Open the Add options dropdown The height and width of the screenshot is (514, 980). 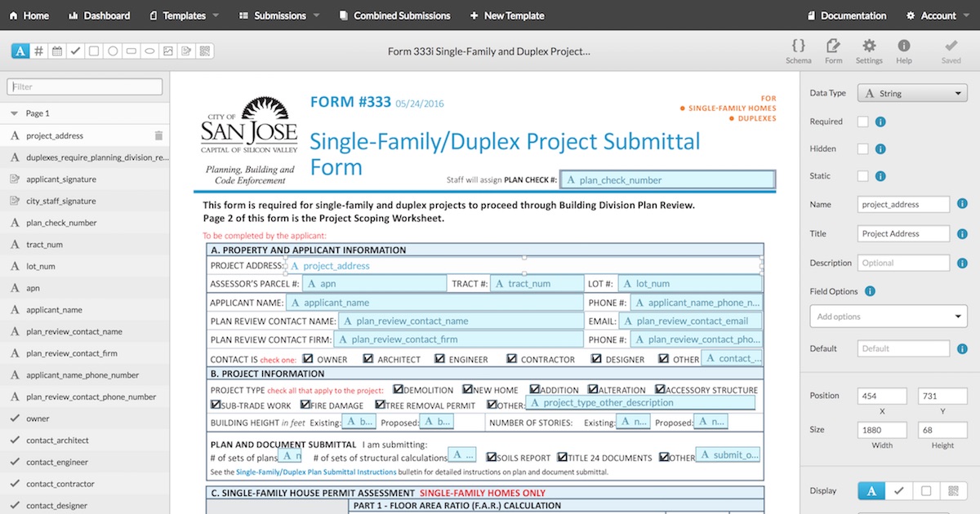[x=888, y=316]
